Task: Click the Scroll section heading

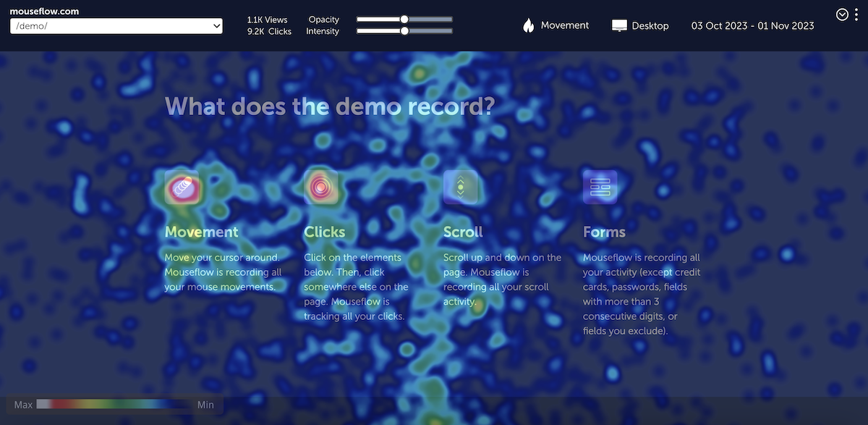Action: click(x=462, y=232)
